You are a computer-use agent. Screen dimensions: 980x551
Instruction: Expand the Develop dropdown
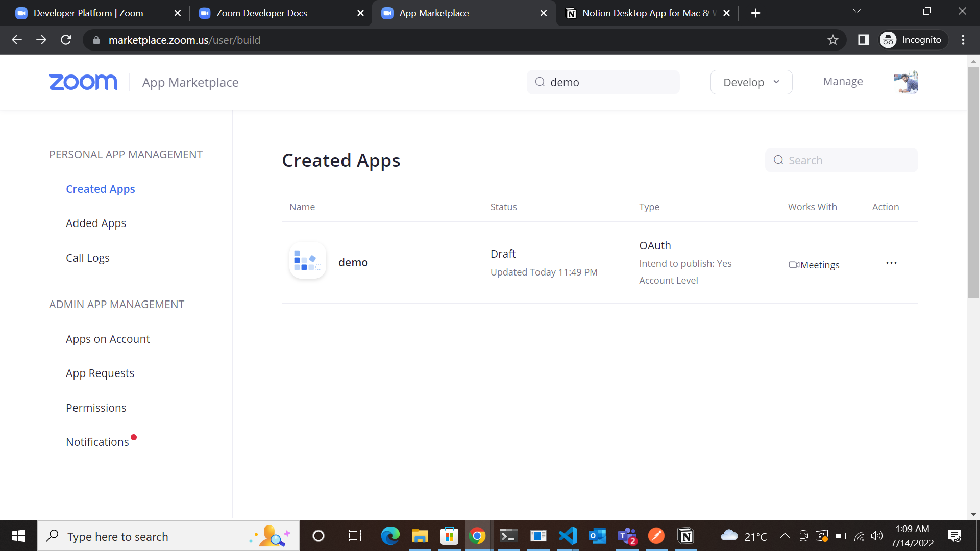[751, 82]
